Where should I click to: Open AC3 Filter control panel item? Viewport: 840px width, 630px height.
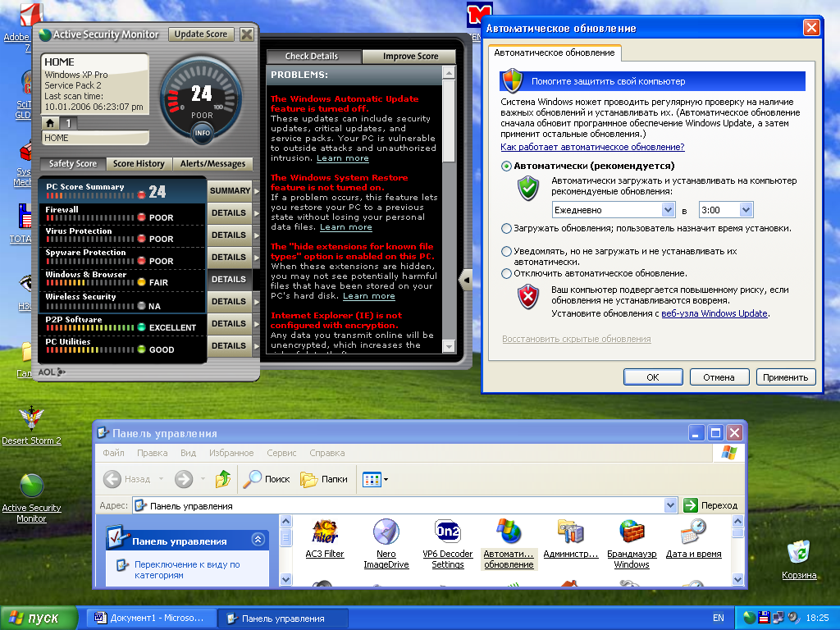click(325, 538)
